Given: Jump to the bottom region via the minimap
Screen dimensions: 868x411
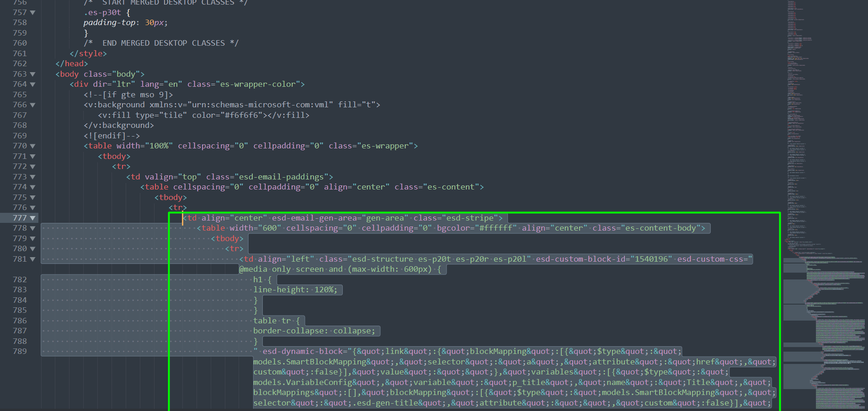Looking at the screenshot, I should (823, 397).
